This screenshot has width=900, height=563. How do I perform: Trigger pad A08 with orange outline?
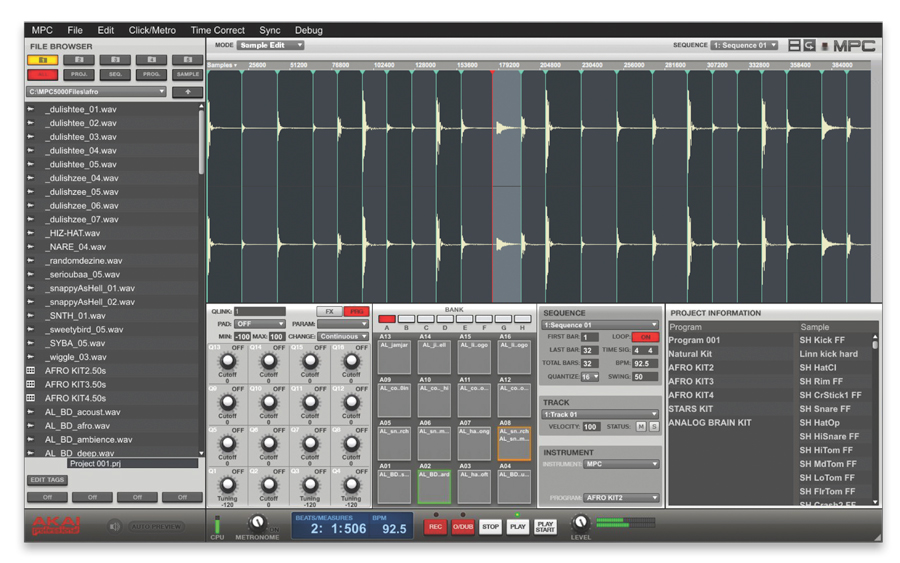(x=514, y=443)
